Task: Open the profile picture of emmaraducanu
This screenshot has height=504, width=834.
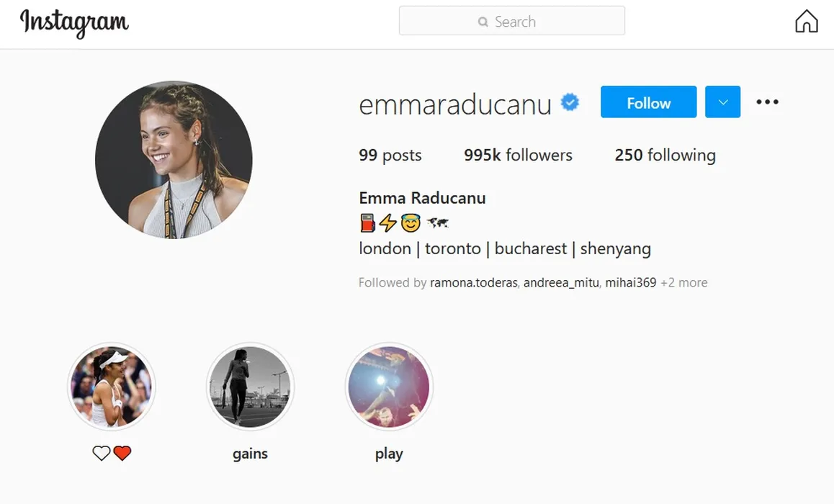Action: (x=174, y=160)
